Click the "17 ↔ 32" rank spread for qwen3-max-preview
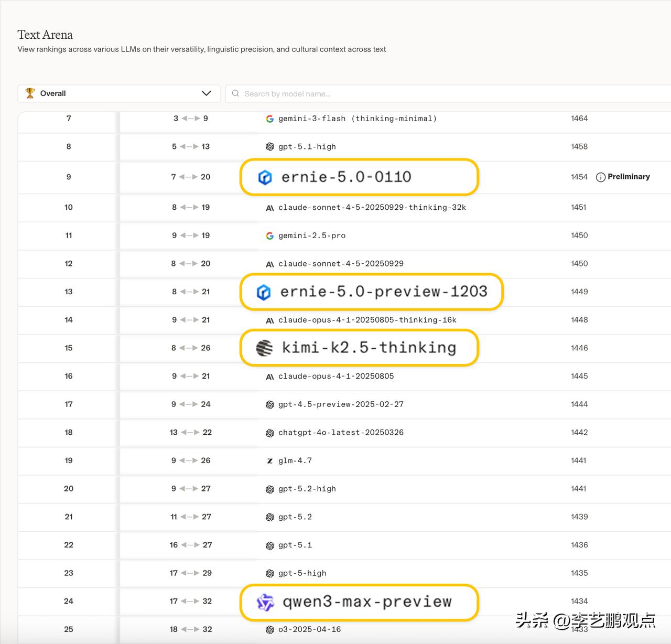671x644 pixels. 191,602
